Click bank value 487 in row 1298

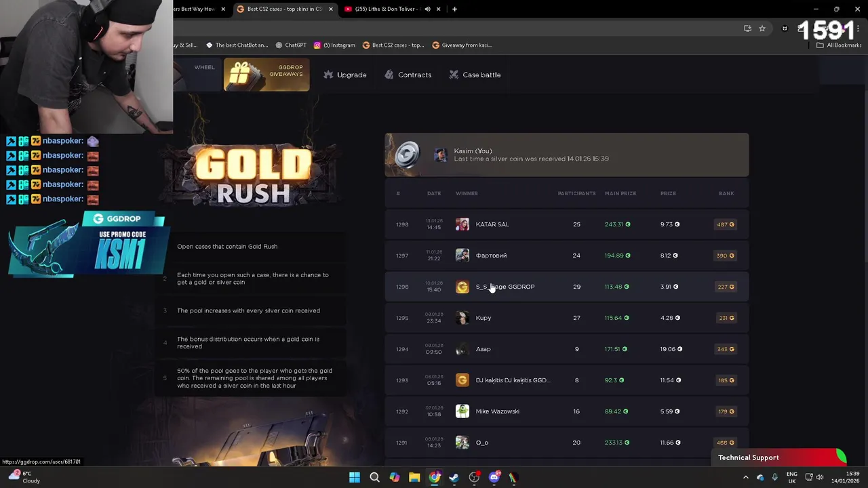[725, 224]
